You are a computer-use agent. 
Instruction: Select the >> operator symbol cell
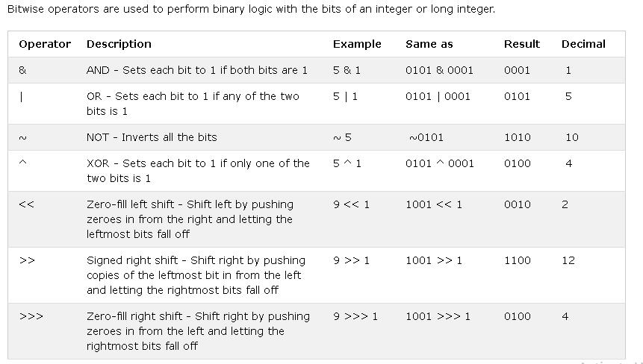click(27, 260)
